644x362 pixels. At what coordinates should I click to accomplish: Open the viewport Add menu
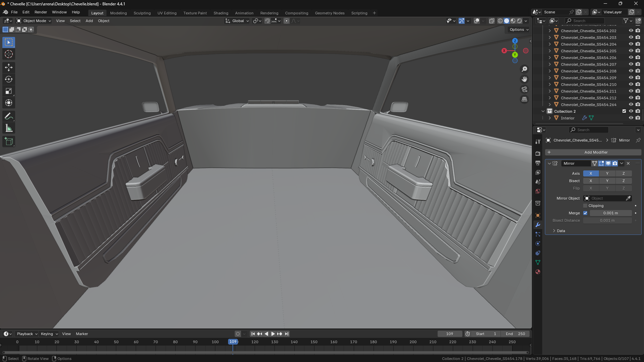tap(89, 21)
